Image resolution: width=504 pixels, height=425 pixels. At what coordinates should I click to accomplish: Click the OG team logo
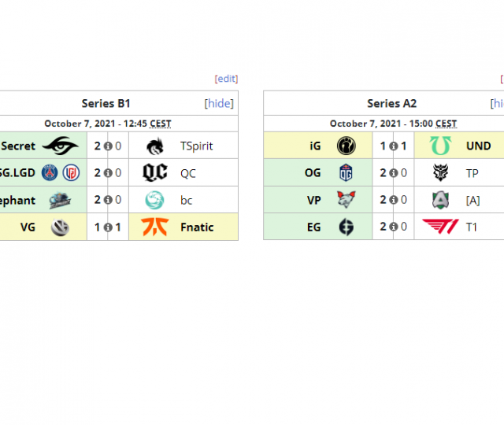pos(346,173)
